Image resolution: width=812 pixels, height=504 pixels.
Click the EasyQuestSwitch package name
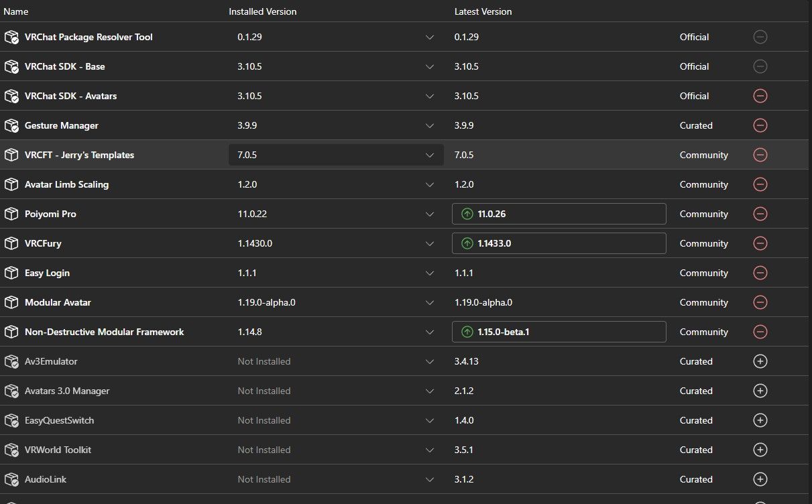click(59, 420)
